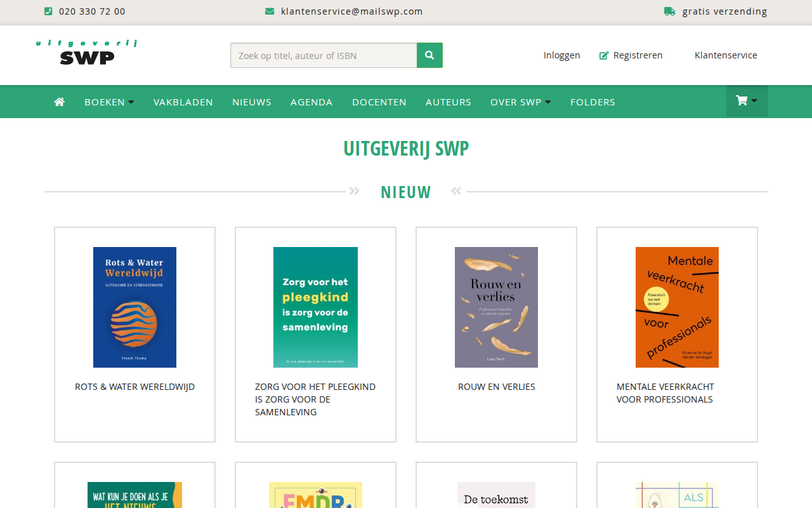The width and height of the screenshot is (812, 508).
Task: Click title ZORG VOOR HET PLEEGKIND IS ZORG
Action: [315, 399]
